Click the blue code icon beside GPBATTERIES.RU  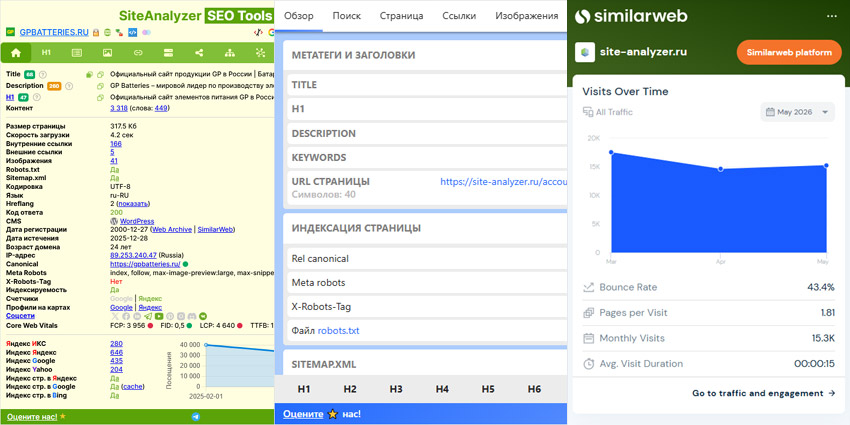point(132,33)
